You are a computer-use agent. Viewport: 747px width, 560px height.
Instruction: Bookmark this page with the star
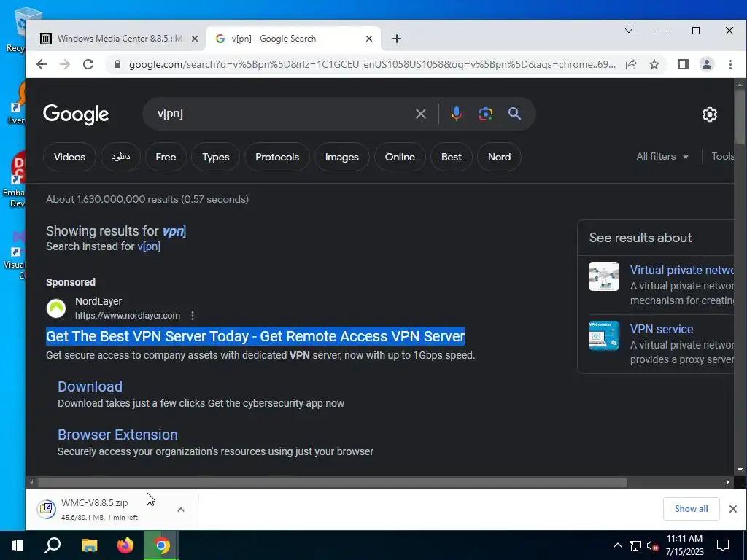654,64
